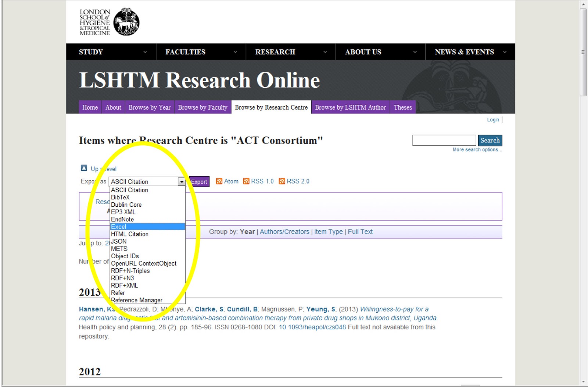The height and width of the screenshot is (387, 588).
Task: Click the Atom feed icon
Action: (x=219, y=181)
